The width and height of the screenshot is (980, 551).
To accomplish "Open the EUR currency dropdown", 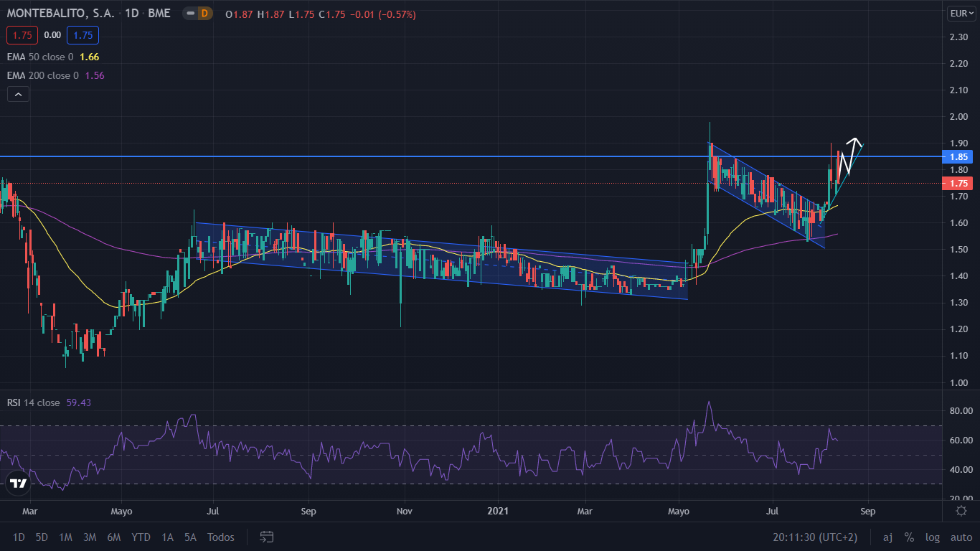I will (961, 13).
